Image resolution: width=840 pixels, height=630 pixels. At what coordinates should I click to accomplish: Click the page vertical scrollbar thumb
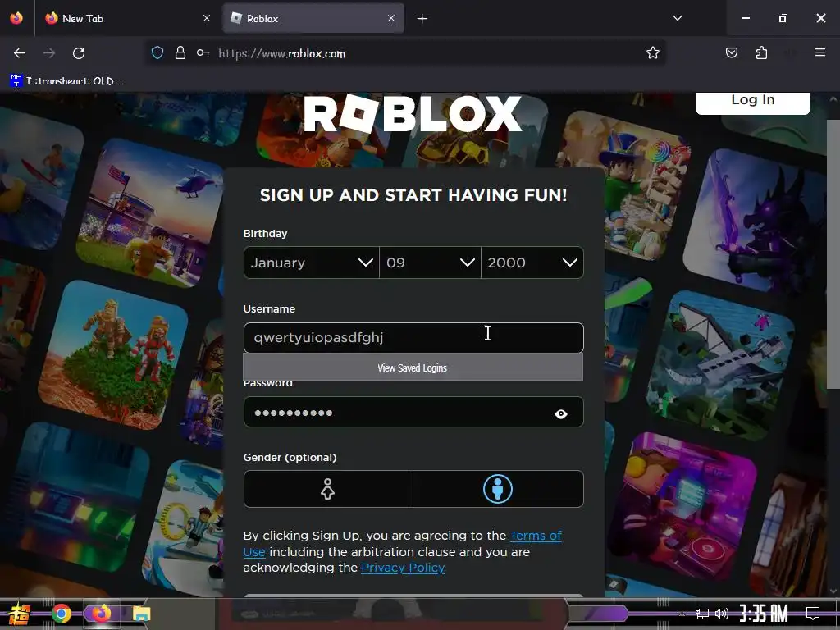tap(833, 254)
